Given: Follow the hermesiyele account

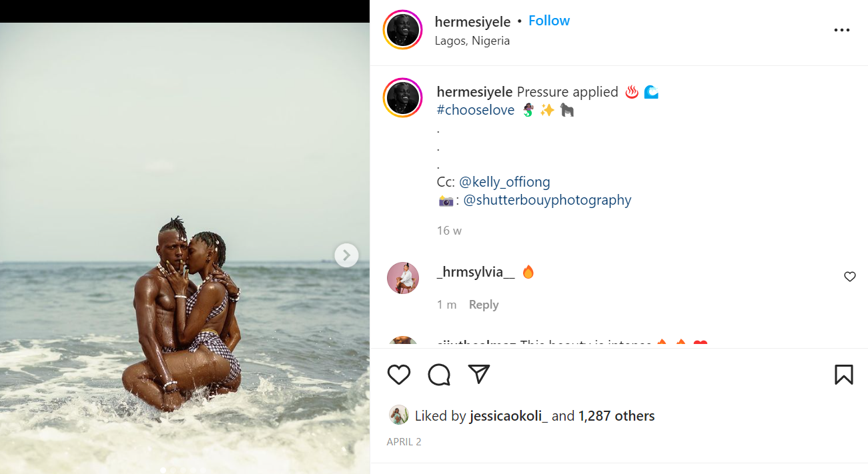Looking at the screenshot, I should point(548,21).
